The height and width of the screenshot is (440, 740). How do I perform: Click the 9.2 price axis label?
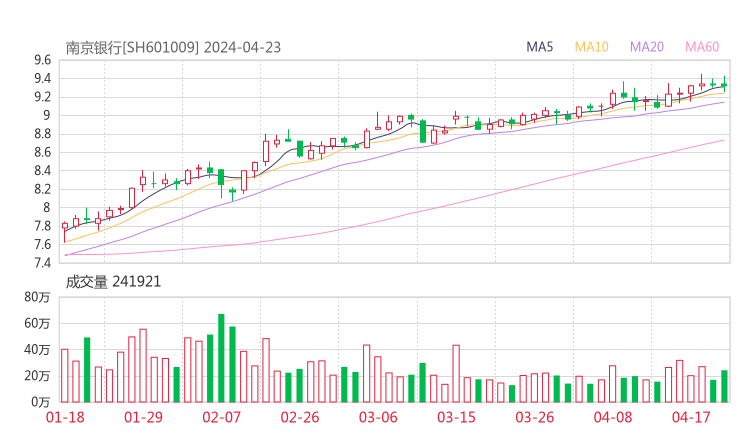tap(42, 97)
